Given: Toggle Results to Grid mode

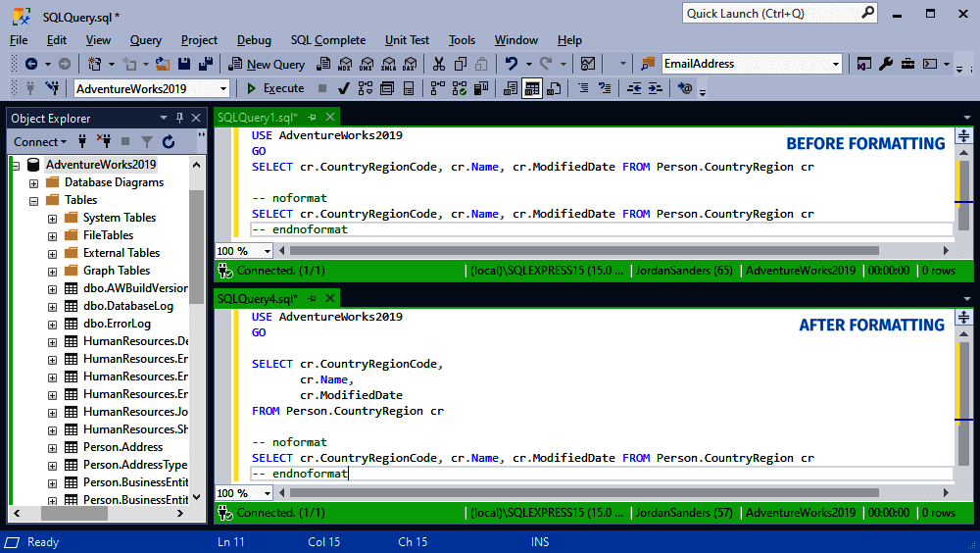Looking at the screenshot, I should [x=532, y=88].
